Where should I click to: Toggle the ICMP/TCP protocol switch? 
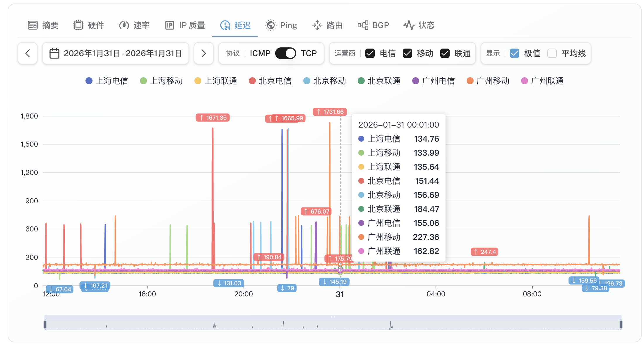pyautogui.click(x=285, y=53)
